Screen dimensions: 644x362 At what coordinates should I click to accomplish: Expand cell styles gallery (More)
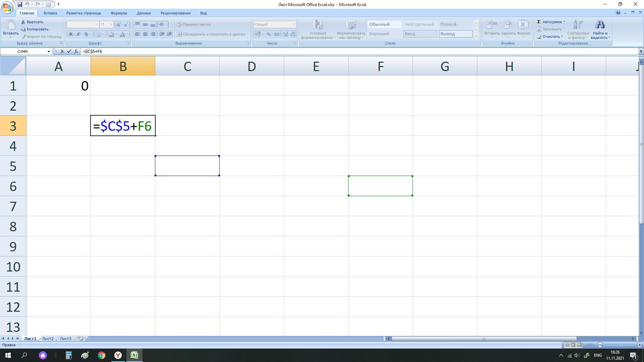click(x=476, y=36)
